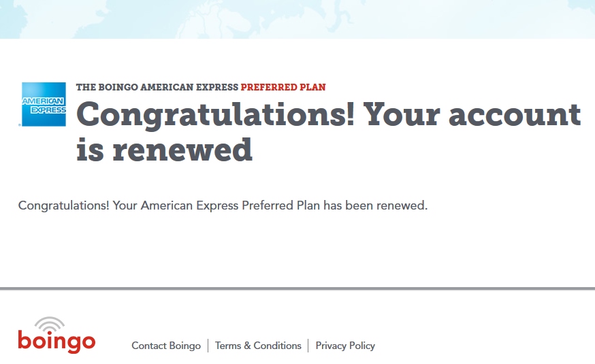Click the confirmation sentence below the heading

click(223, 205)
